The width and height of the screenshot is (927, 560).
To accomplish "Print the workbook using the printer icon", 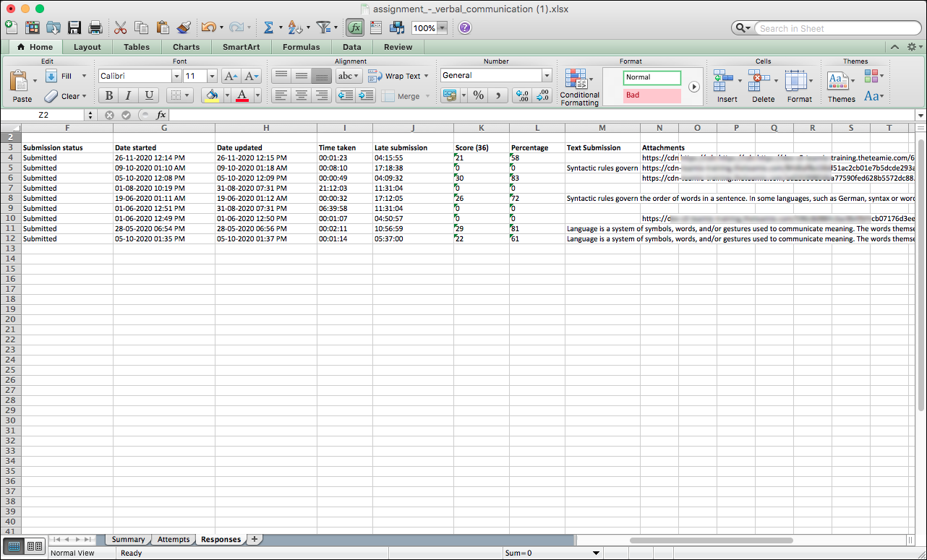I will coord(95,27).
